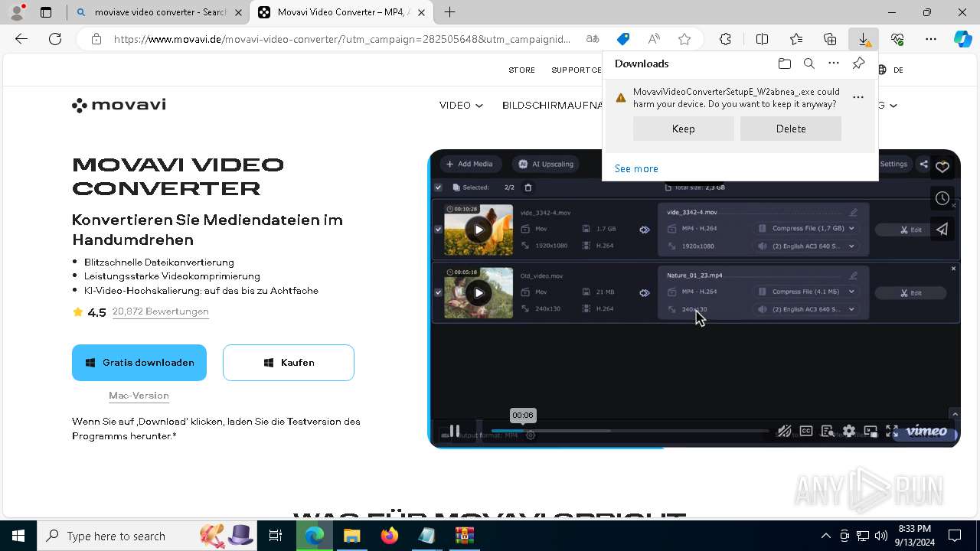The width and height of the screenshot is (980, 551).
Task: Enable closed captions on the video
Action: [805, 431]
